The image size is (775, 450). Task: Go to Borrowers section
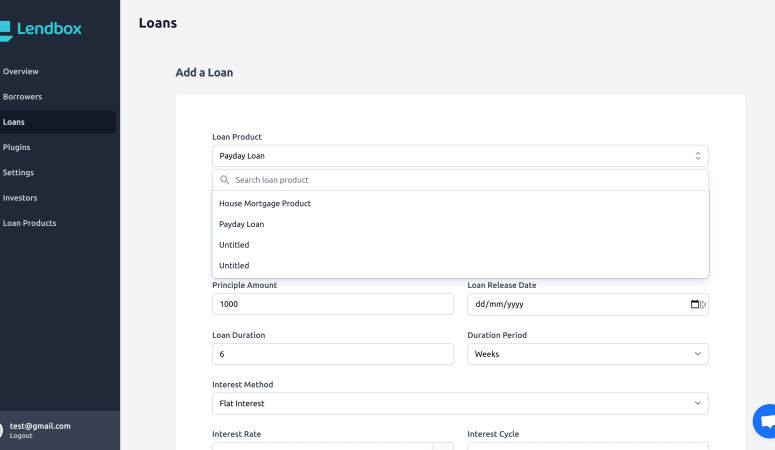click(22, 96)
